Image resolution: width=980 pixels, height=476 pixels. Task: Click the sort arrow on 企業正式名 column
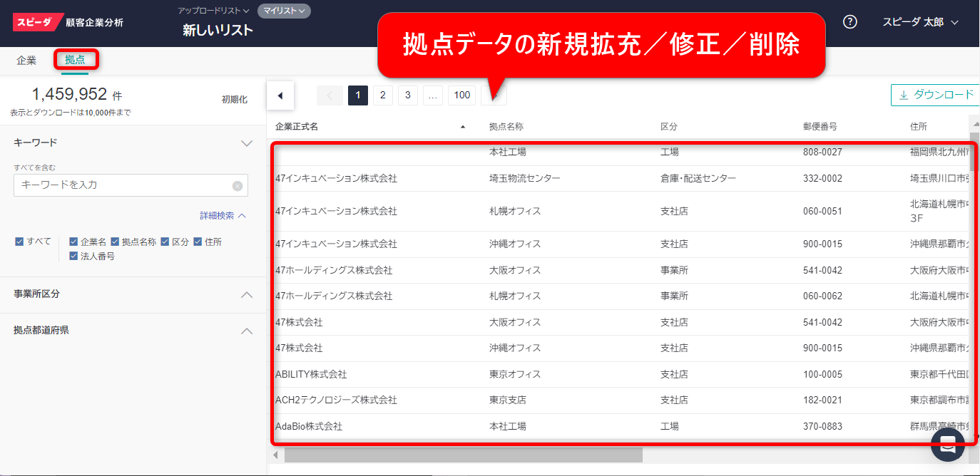point(462,126)
